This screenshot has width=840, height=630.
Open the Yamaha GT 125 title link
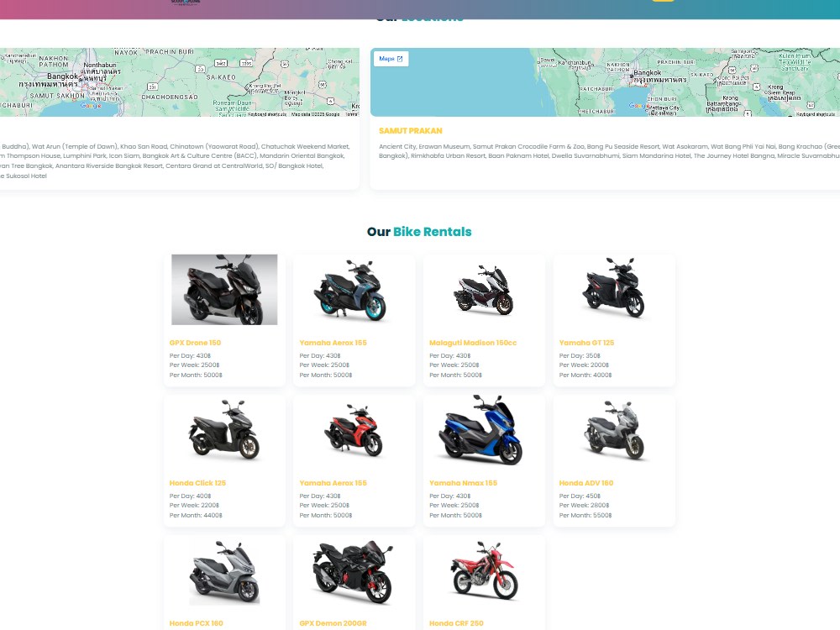tap(586, 343)
